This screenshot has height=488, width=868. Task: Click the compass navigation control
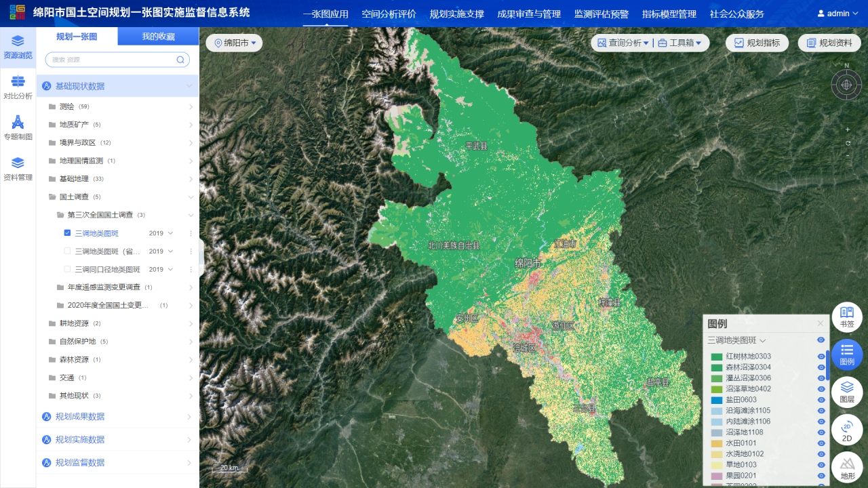pyautogui.click(x=846, y=85)
